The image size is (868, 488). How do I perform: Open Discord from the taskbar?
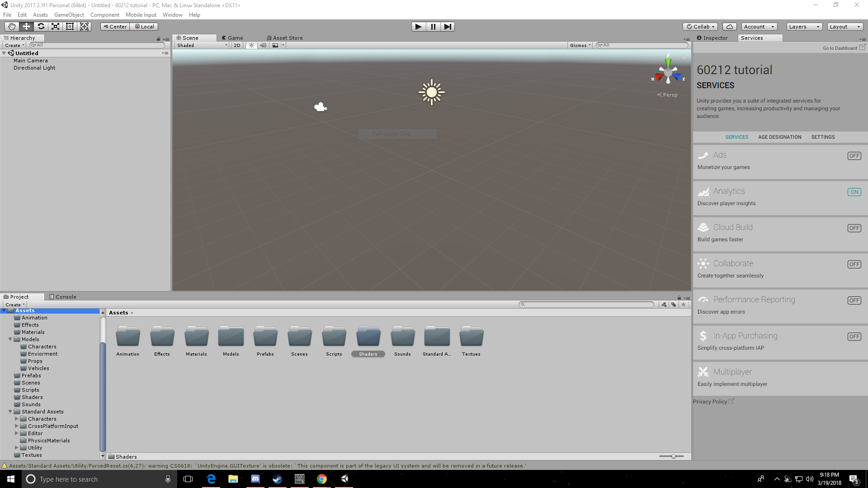(x=255, y=479)
